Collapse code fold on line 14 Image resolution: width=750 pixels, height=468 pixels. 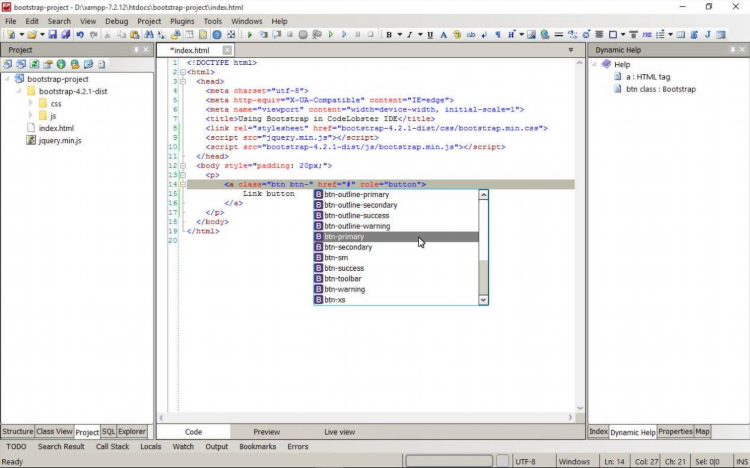(x=183, y=184)
